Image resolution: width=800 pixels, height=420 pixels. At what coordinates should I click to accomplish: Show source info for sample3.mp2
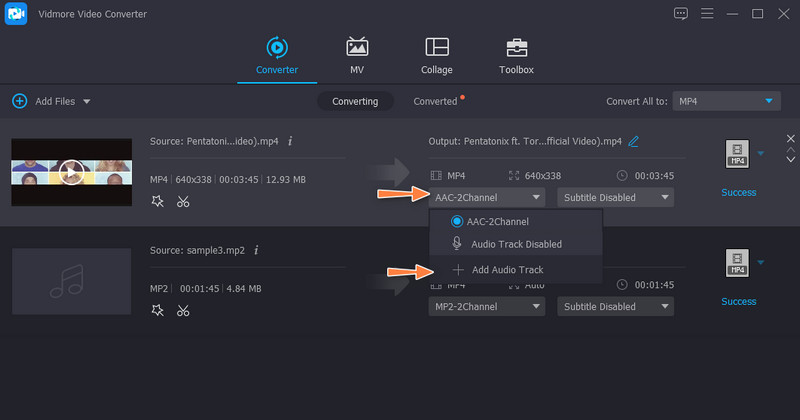pos(256,250)
